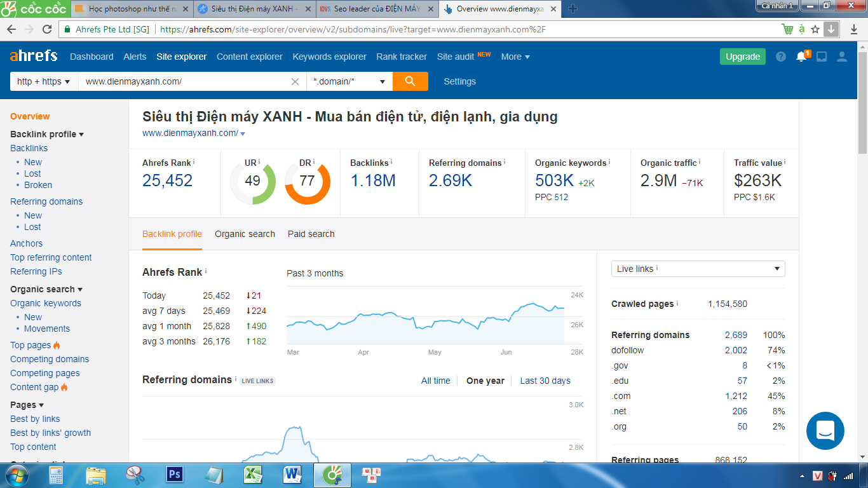
Task: Open the dropdown arrow beside www.dienmayxanh.com/ link
Action: 243,133
